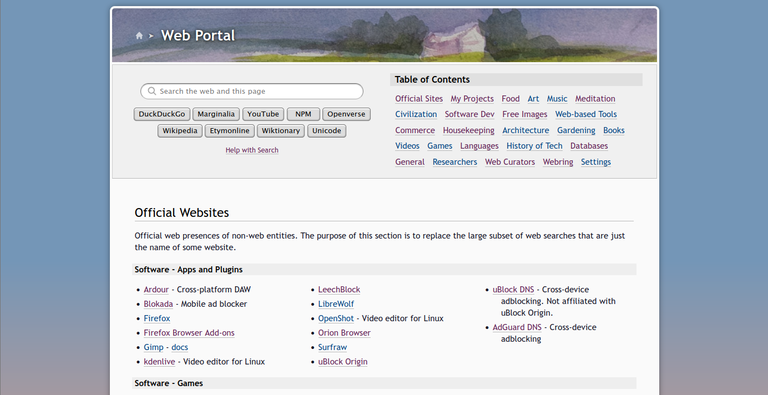Image resolution: width=768 pixels, height=395 pixels.
Task: Click the Wikipedia search button
Action: (180, 131)
